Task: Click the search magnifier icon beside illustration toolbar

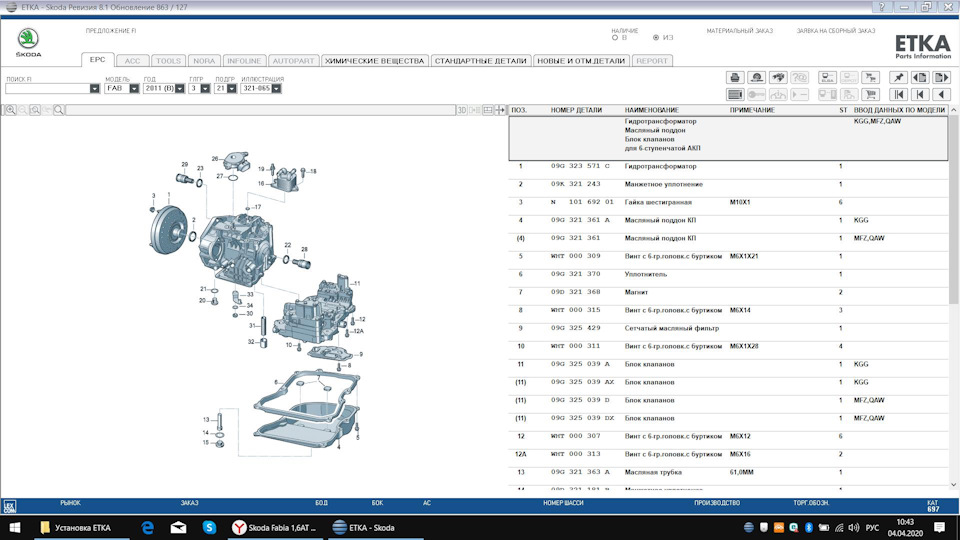Action: click(x=59, y=110)
